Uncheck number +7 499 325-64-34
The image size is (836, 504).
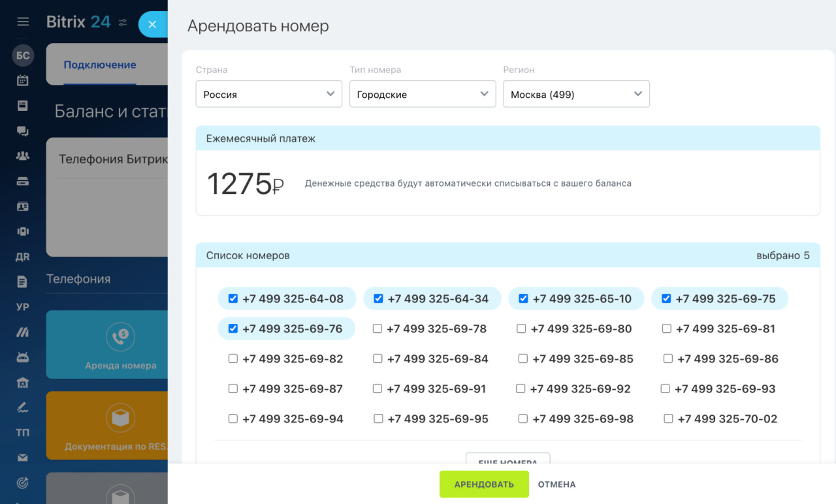(x=378, y=298)
